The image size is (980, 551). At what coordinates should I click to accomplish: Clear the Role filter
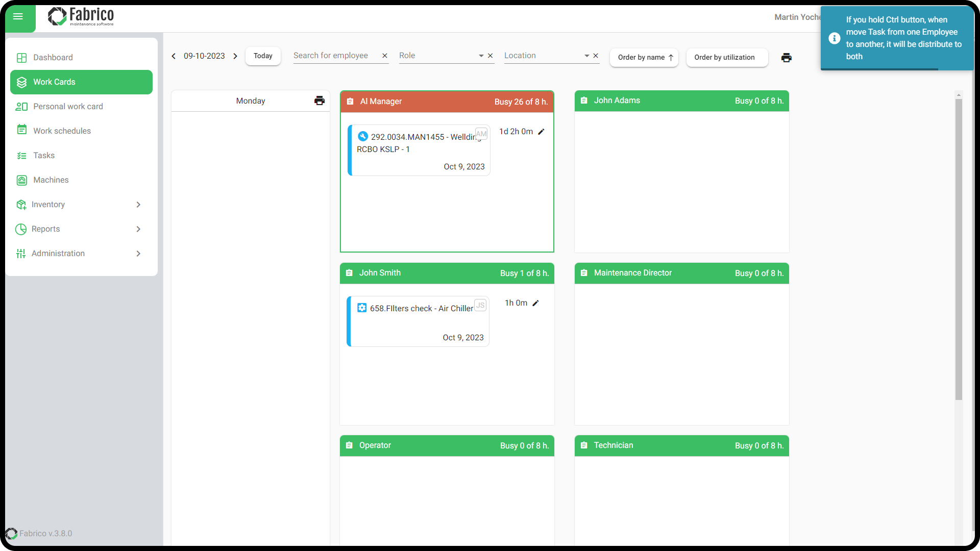[x=491, y=56]
